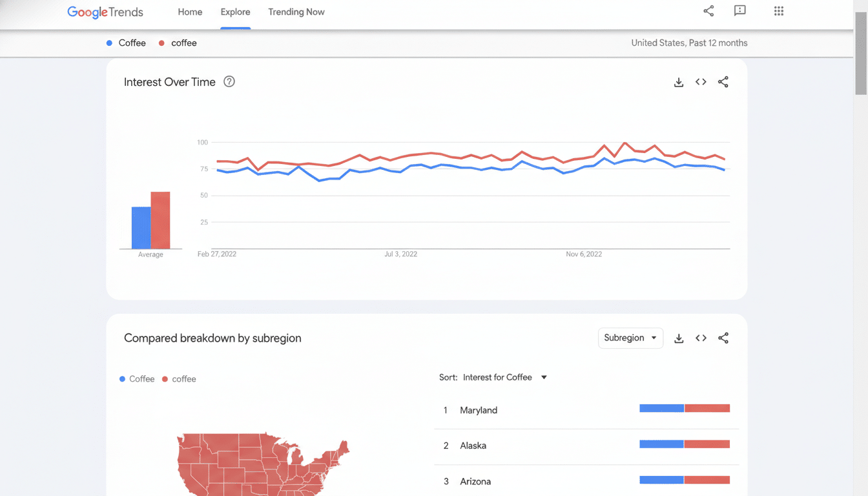Download the Interest Over Time data as CSV

coord(678,82)
